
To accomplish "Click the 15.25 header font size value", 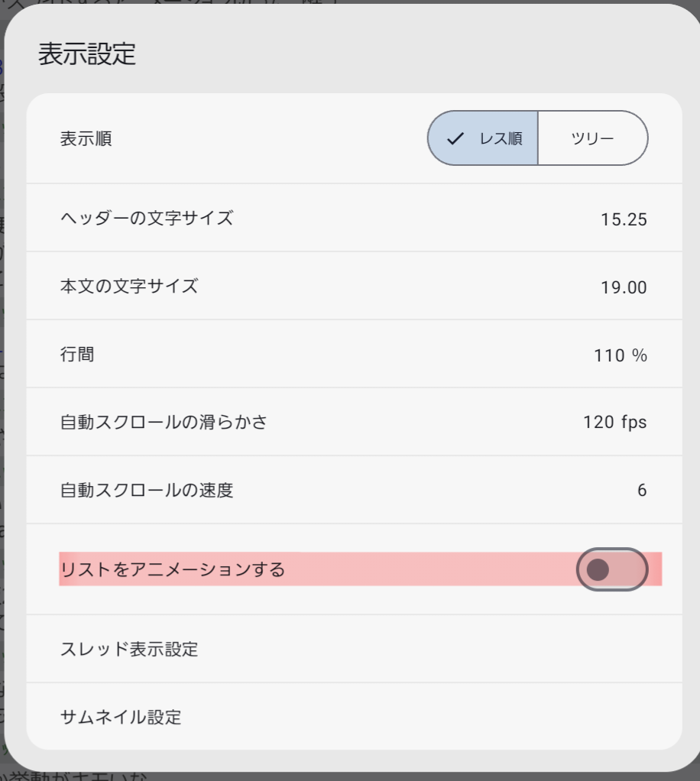I will [624, 220].
